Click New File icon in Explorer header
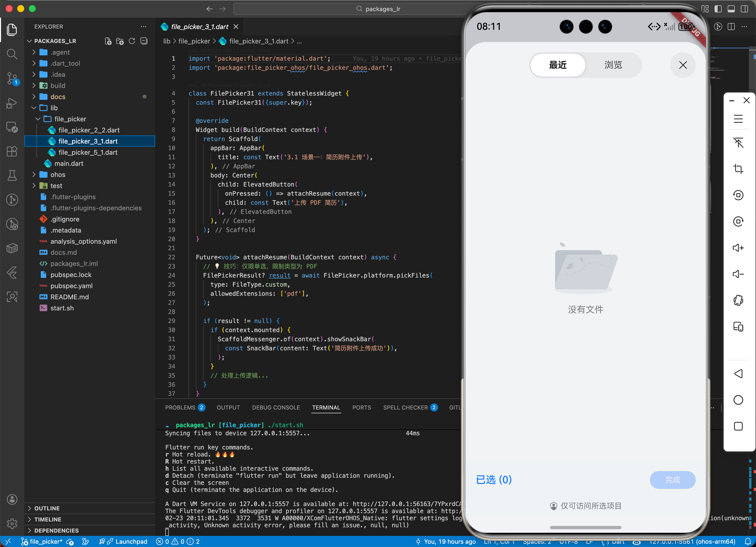Viewport: 756px width, 547px height. click(x=108, y=41)
